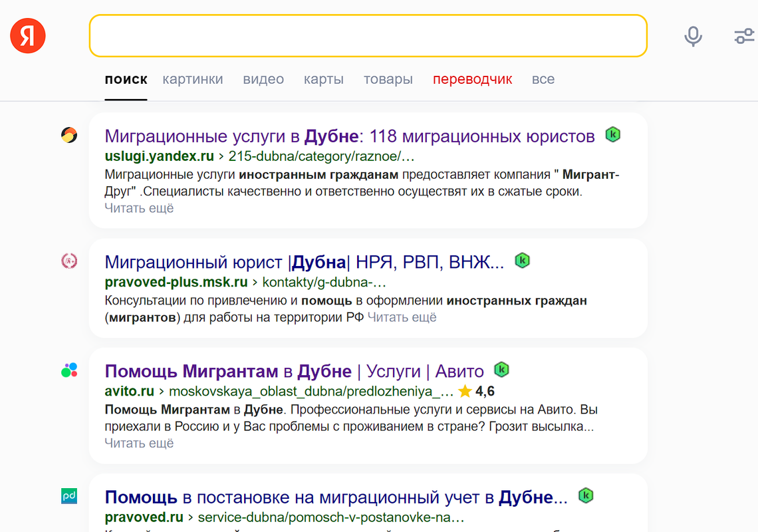Open the "все" services tab
The image size is (758, 532).
click(543, 79)
